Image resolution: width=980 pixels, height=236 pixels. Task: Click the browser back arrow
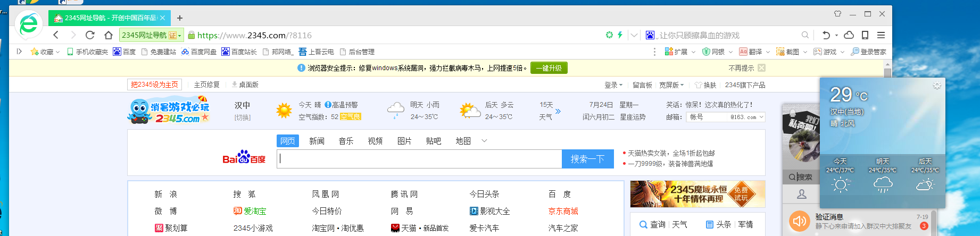coord(56,35)
